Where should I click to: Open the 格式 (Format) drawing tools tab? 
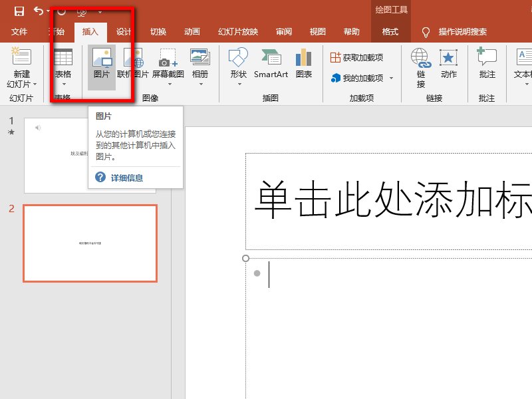pos(390,31)
